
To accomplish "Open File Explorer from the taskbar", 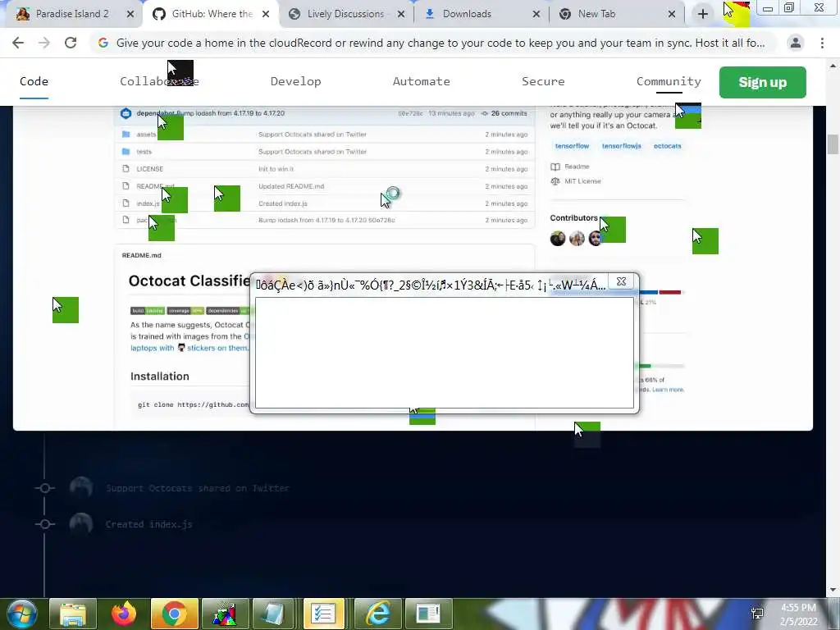I will 73,614.
